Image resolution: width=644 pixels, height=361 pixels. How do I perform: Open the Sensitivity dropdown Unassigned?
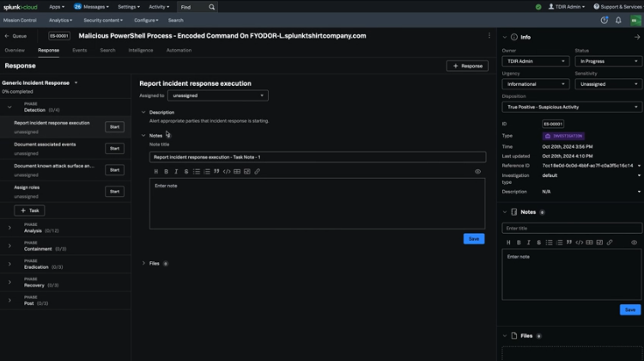coord(608,84)
